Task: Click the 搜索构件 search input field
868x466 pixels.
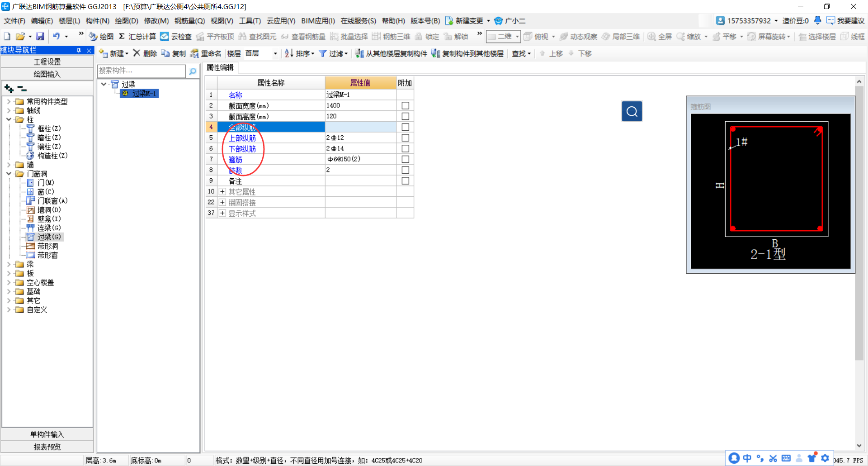Action: (142, 71)
